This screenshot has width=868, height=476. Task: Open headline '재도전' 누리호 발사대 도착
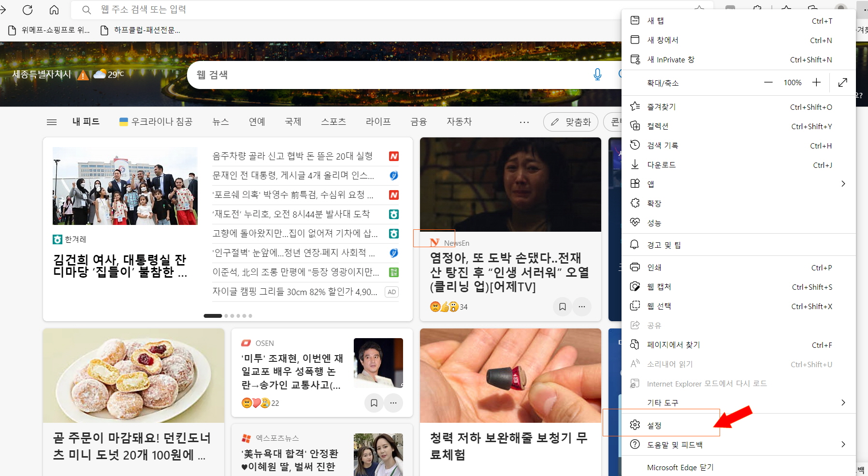coord(291,214)
